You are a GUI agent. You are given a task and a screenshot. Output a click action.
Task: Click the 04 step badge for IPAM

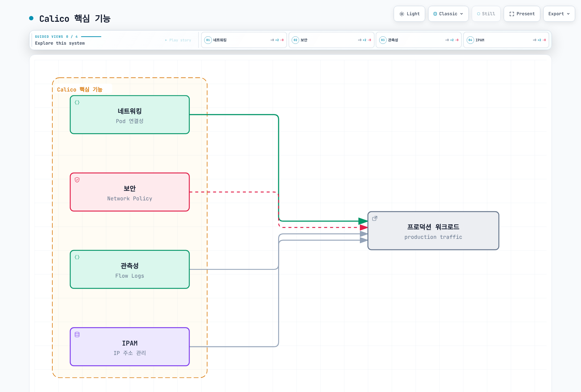coord(470,40)
